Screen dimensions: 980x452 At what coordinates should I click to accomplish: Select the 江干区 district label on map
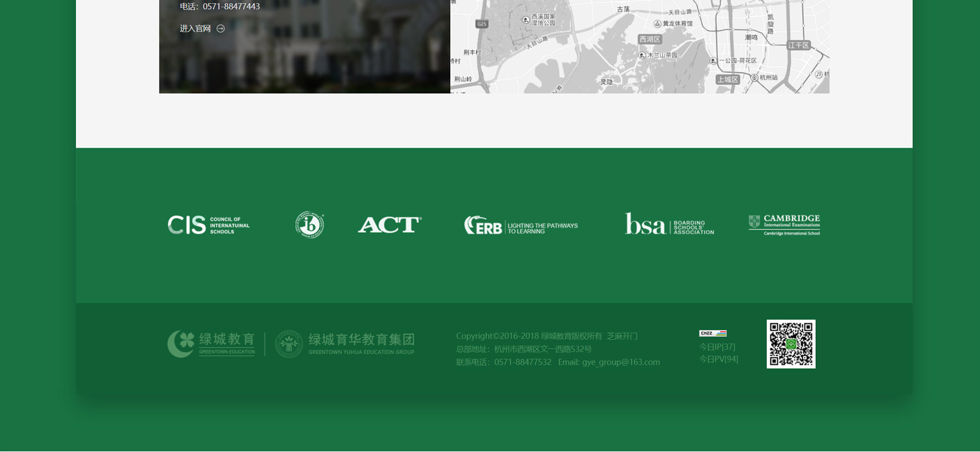(799, 45)
